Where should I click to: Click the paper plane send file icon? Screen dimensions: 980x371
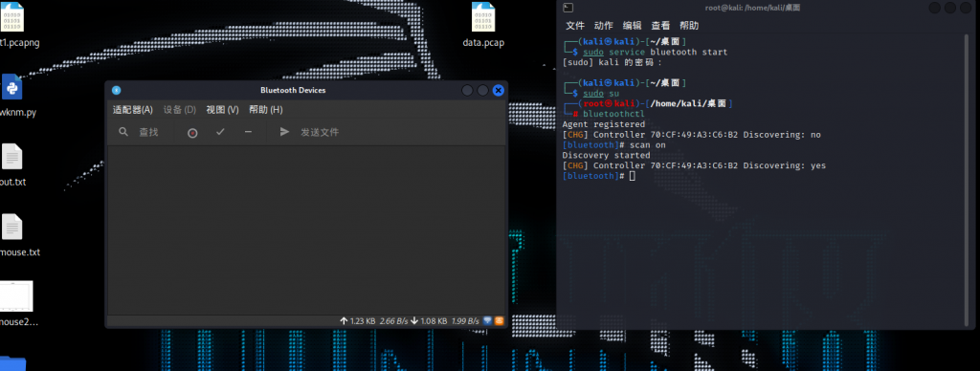click(x=284, y=132)
